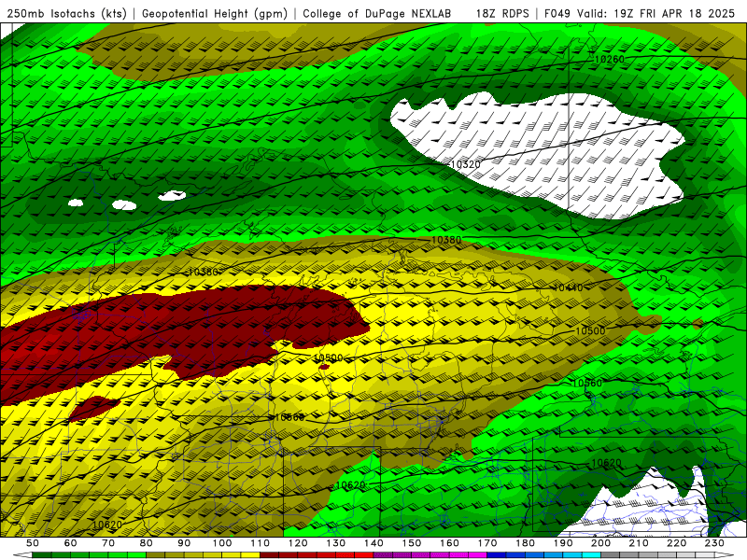Click the 120 value on the color scale
The width and height of the screenshot is (747, 560).
pos(298,543)
